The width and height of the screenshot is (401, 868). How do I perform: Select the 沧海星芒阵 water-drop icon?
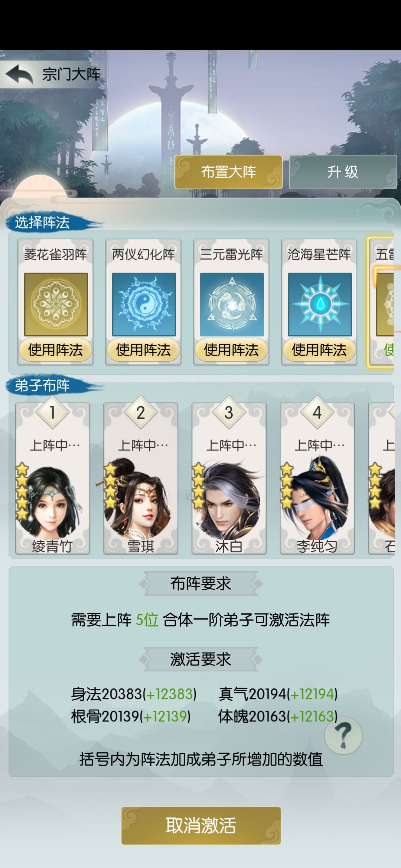click(x=320, y=304)
